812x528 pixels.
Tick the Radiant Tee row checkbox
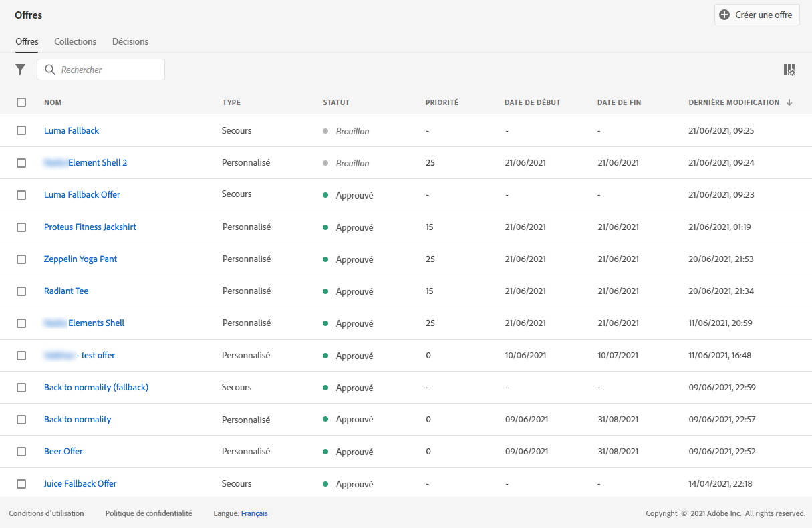[21, 291]
